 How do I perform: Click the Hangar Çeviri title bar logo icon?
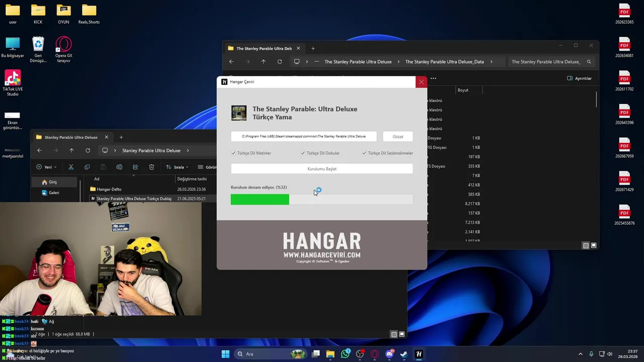(224, 82)
